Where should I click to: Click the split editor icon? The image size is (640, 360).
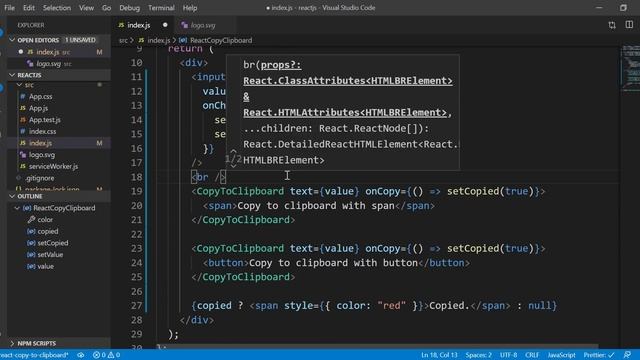coord(629,25)
